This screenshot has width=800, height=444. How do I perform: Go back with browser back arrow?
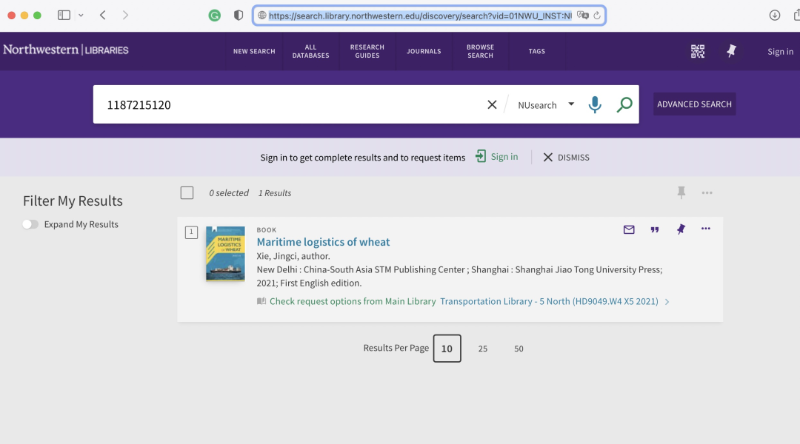coord(103,15)
